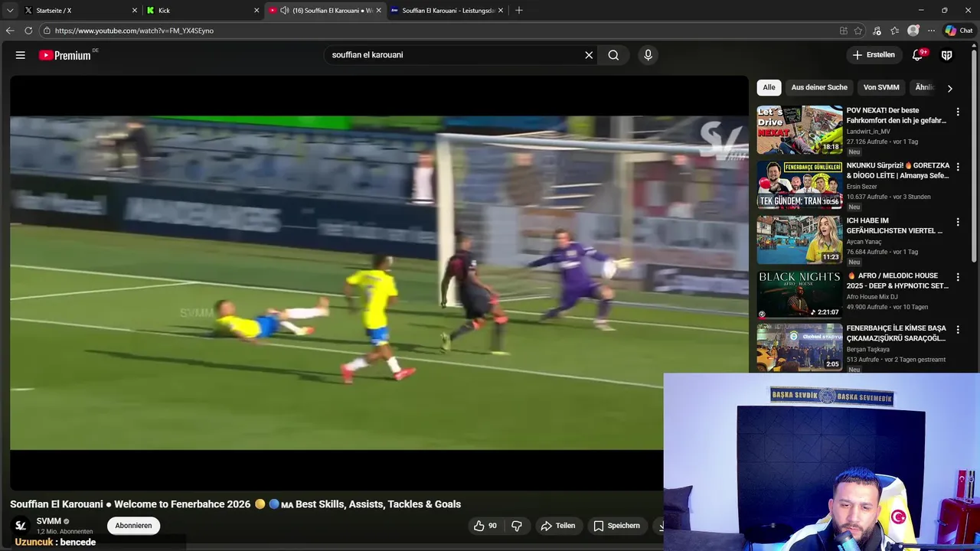Image resolution: width=980 pixels, height=551 pixels.
Task: Focus the browser URL address bar
Action: pyautogui.click(x=436, y=31)
